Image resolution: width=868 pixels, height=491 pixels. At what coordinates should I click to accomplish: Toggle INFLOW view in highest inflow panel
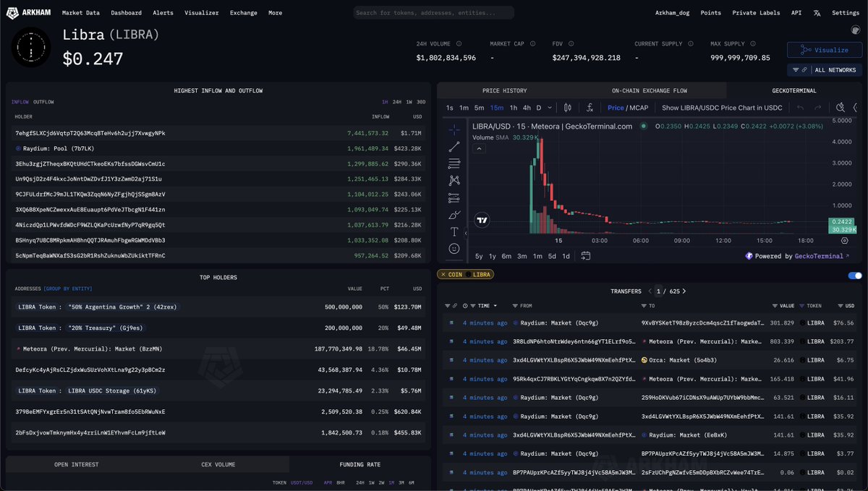(20, 102)
